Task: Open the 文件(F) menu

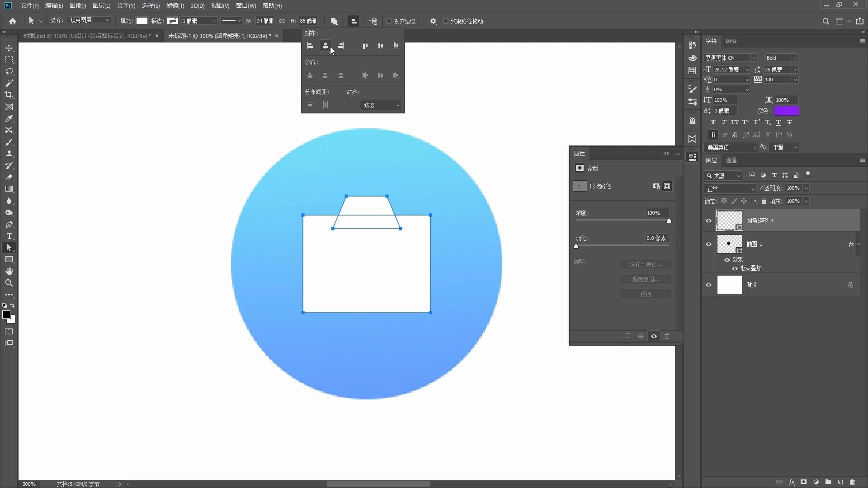Action: tap(29, 5)
